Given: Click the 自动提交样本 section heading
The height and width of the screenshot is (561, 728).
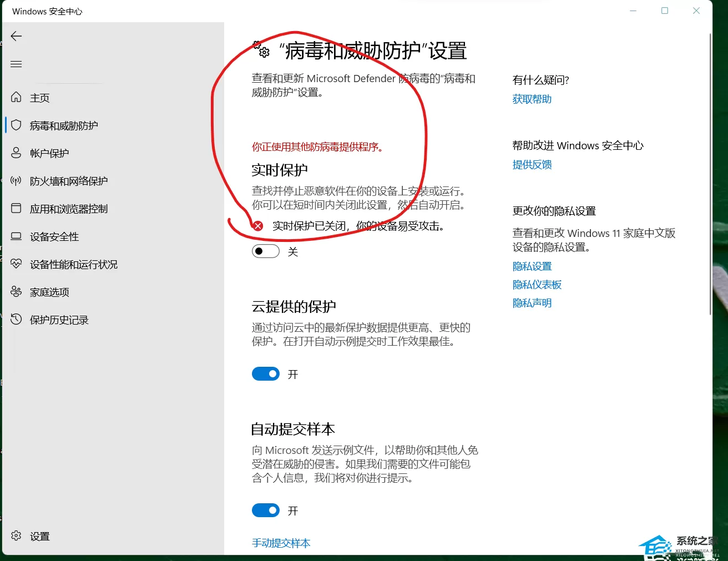Looking at the screenshot, I should (x=293, y=429).
